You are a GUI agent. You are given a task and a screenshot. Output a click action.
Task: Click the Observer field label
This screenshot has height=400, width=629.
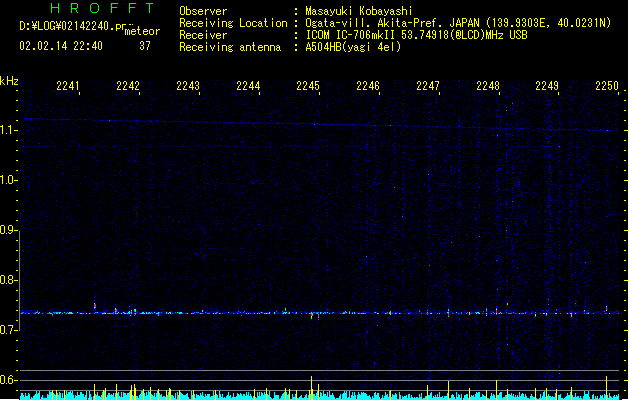pos(203,11)
